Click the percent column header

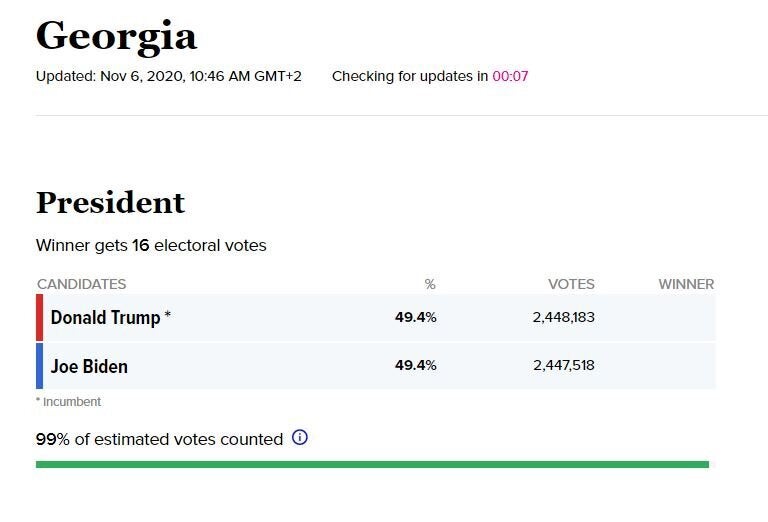pos(430,284)
